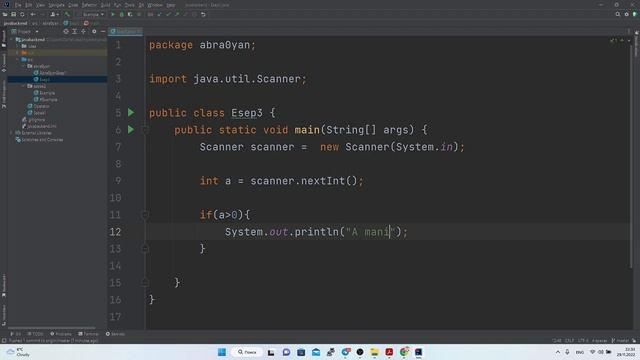
Task: Select Scratches and Consoles node
Action: [x=39, y=140]
